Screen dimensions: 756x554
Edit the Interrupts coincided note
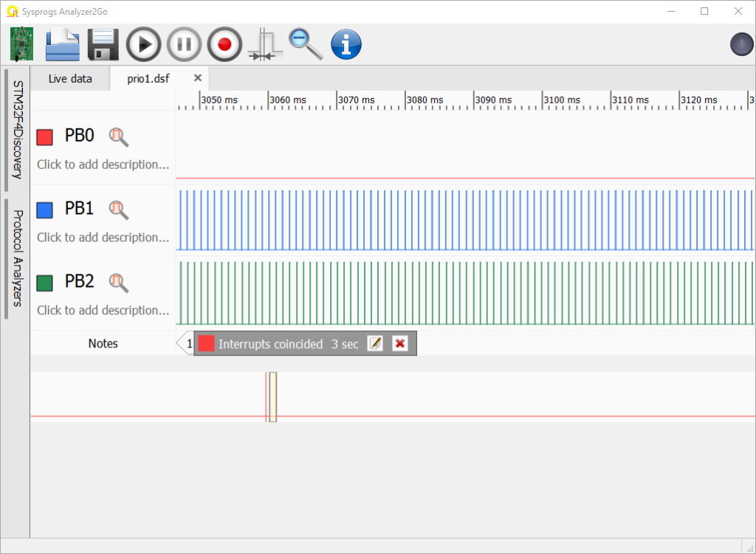point(375,343)
